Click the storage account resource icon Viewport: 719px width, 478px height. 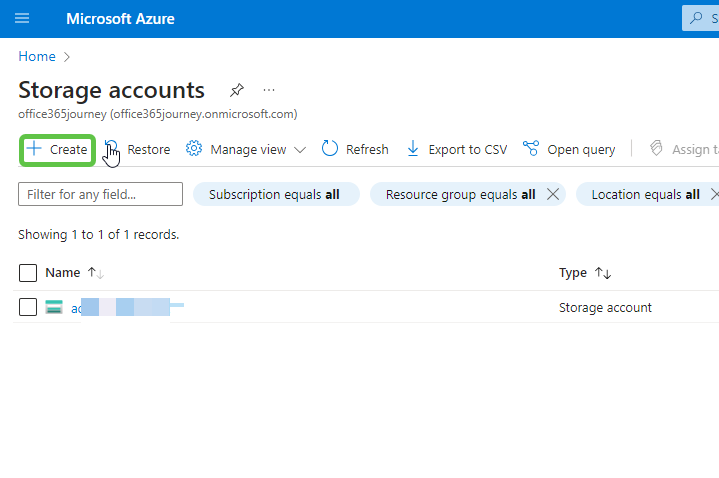tap(54, 307)
